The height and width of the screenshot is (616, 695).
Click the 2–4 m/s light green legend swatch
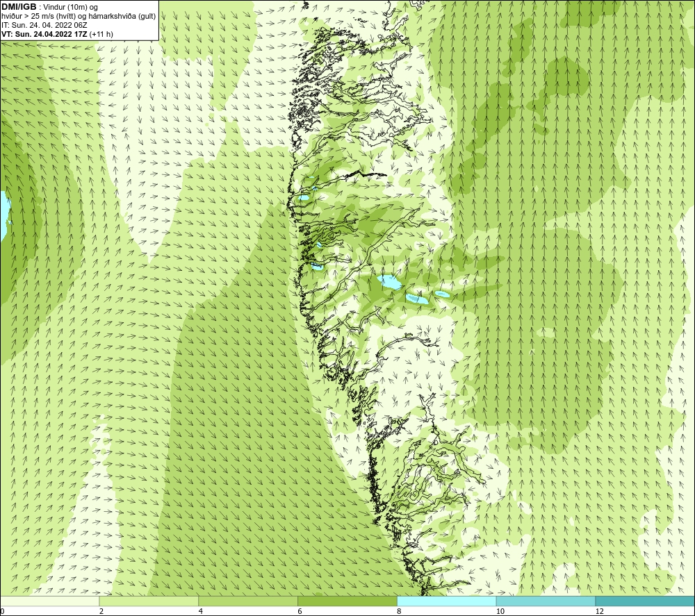click(x=149, y=601)
